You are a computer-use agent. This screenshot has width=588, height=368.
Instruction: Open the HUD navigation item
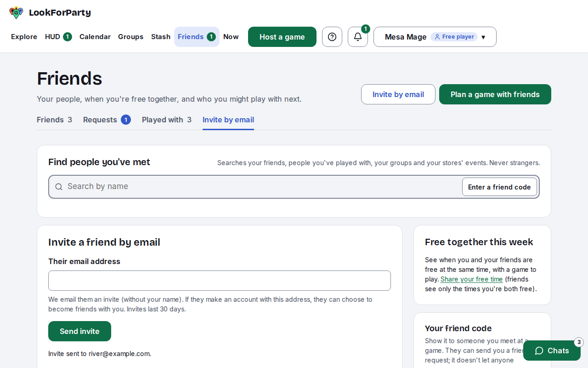pos(58,37)
